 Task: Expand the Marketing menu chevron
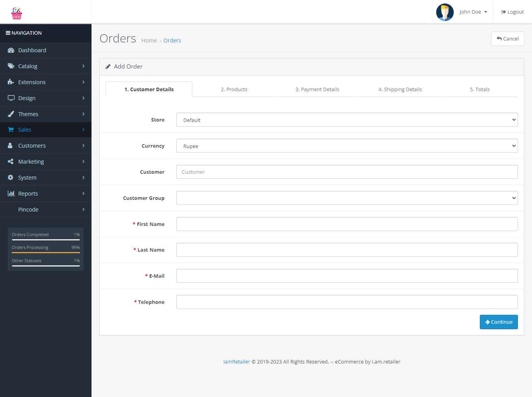tap(83, 162)
